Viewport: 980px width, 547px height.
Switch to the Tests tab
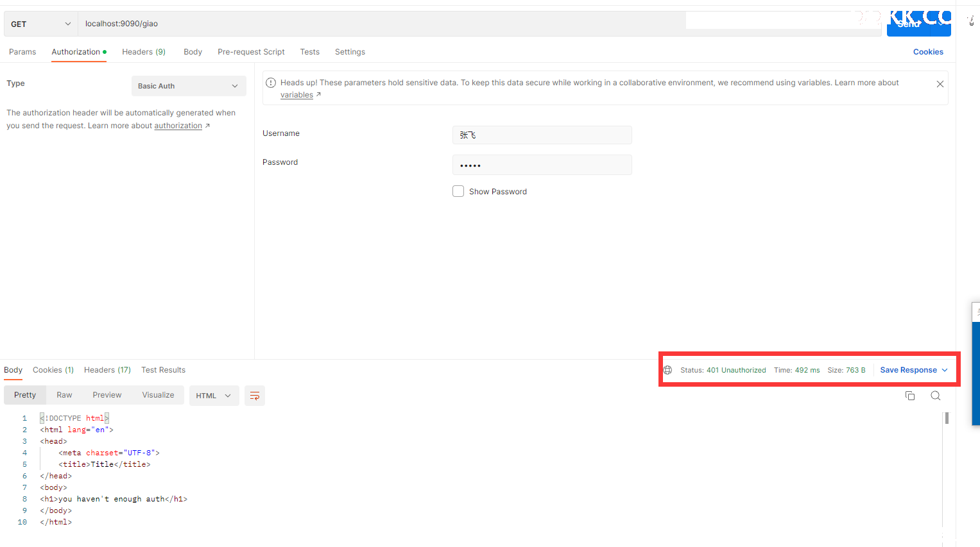(309, 52)
